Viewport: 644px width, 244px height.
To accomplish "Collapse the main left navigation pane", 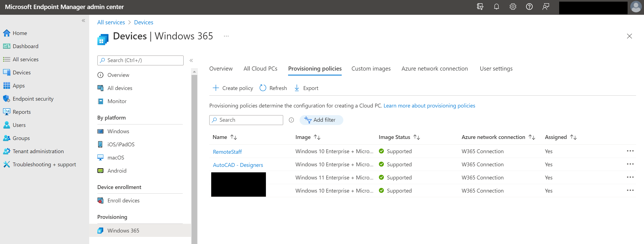I will pyautogui.click(x=83, y=21).
